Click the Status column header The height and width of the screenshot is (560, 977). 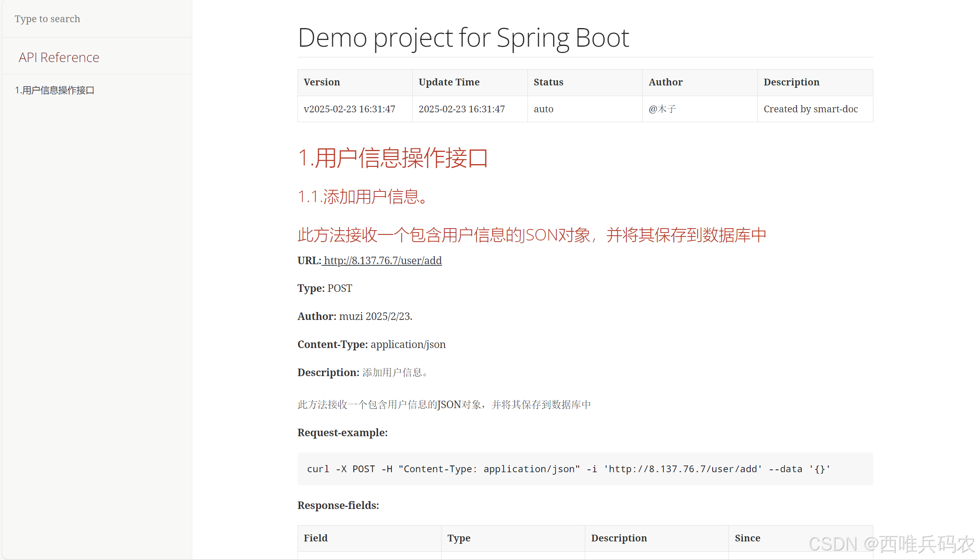coord(548,82)
